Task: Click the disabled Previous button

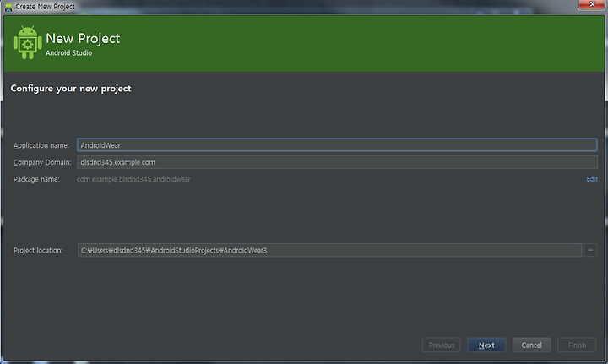Action: 442,345
